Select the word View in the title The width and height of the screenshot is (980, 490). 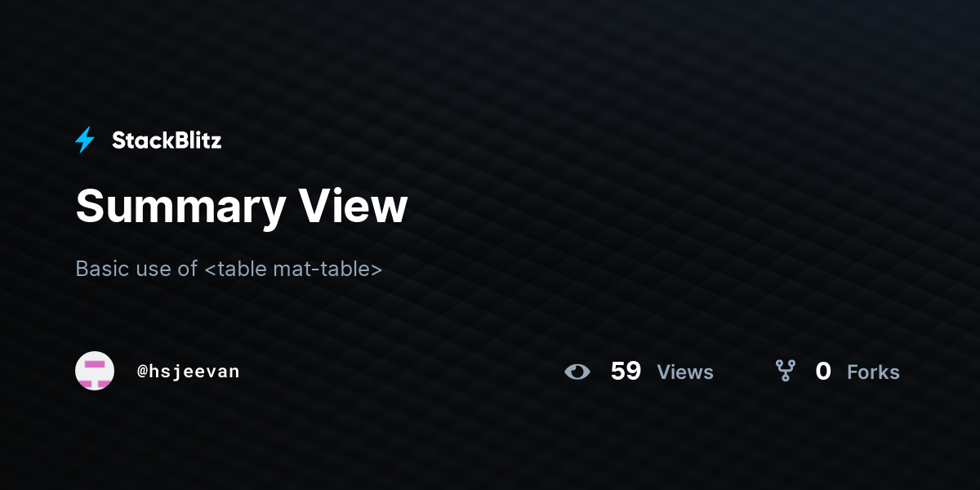point(353,206)
